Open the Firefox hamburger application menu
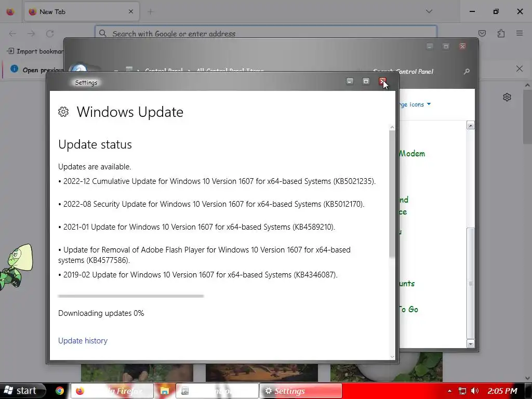Screen dimensions: 532x399 (x=520, y=33)
